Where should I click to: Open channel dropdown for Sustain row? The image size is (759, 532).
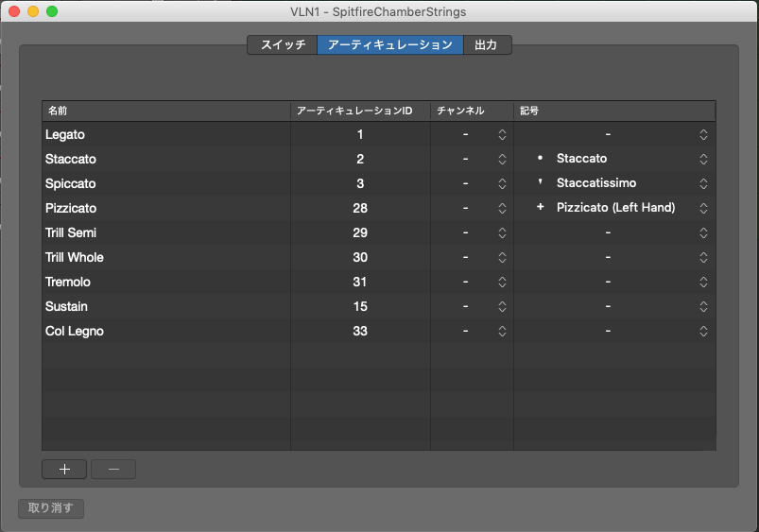pyautogui.click(x=502, y=307)
